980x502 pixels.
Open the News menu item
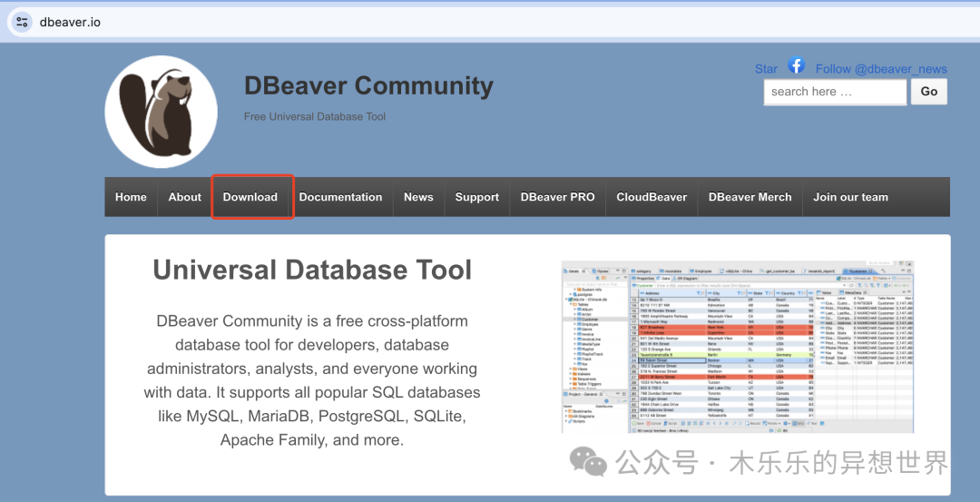pos(418,197)
